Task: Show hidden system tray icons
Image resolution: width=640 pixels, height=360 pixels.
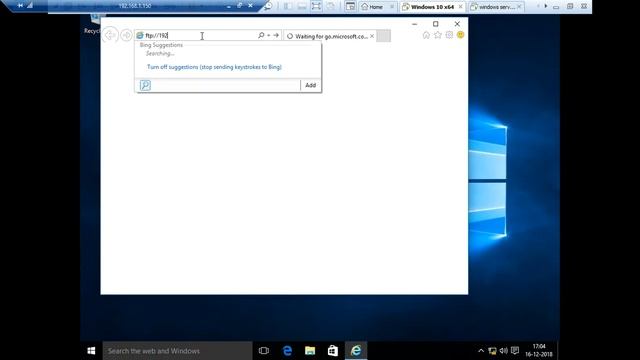Action: 481,351
